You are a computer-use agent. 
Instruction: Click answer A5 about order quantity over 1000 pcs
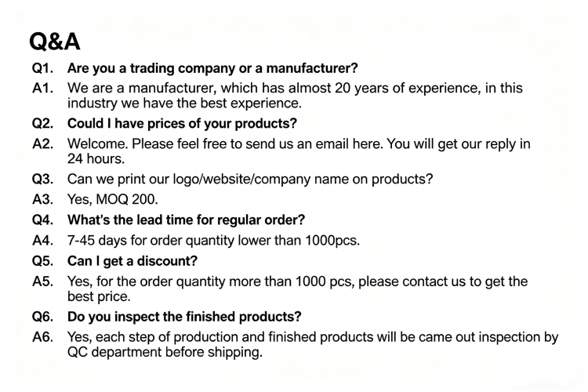[297, 289]
